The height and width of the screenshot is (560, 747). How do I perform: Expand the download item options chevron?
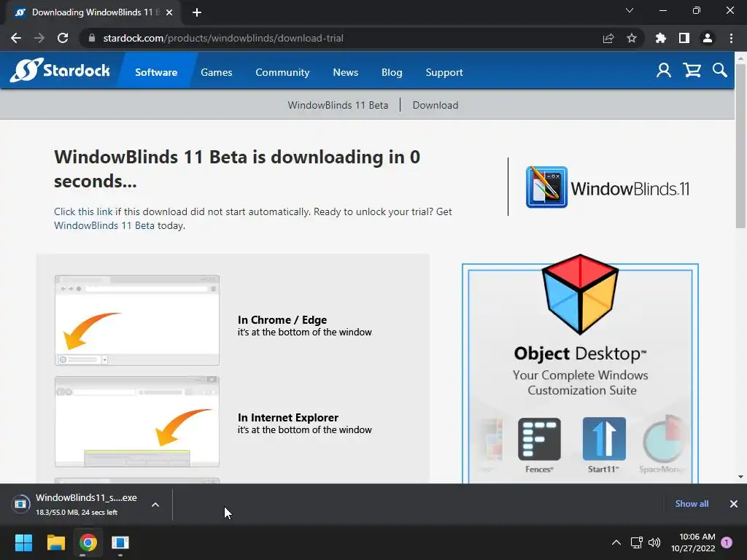pos(155,505)
